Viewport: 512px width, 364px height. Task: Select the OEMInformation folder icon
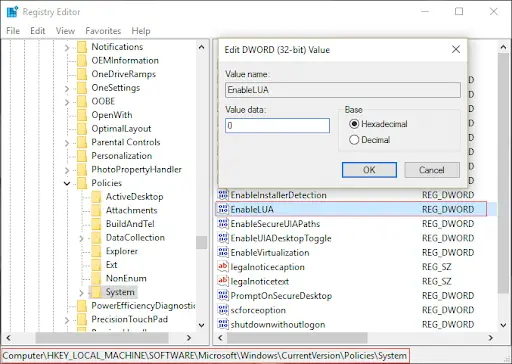point(82,61)
